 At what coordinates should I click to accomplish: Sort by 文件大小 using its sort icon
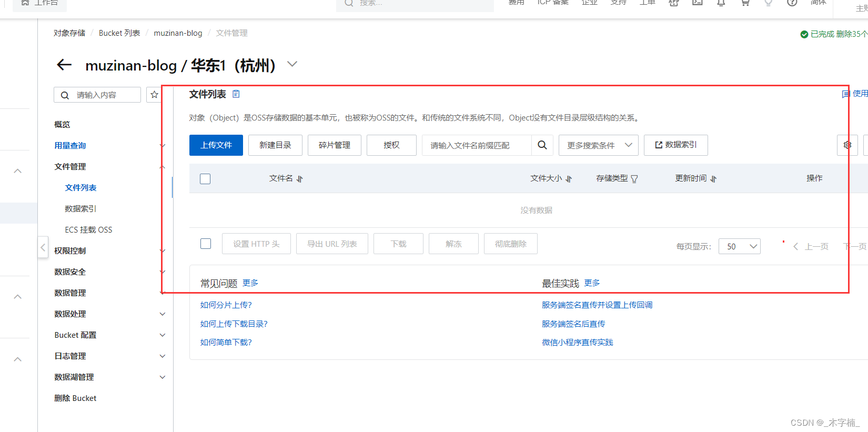point(569,179)
